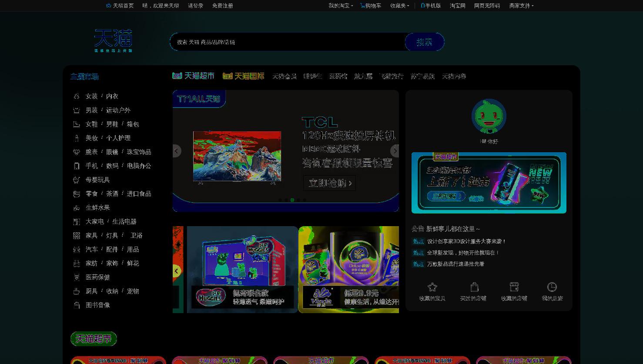
Task: Open the 网页无障碍 accessibility link
Action: (487, 6)
